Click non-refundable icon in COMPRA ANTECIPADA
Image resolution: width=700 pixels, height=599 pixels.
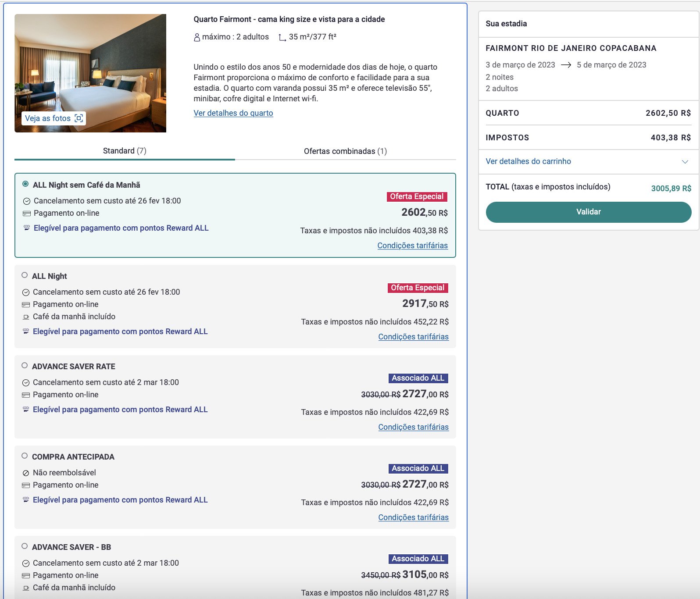[26, 473]
